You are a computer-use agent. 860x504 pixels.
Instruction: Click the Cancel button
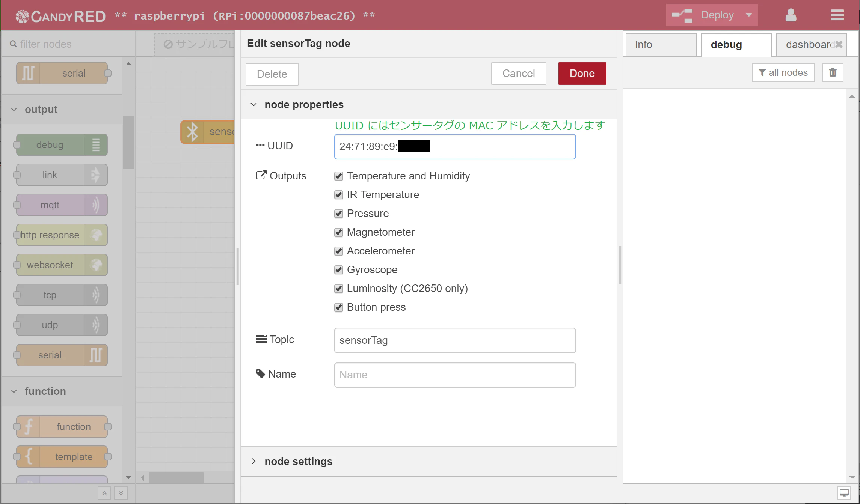coord(519,74)
